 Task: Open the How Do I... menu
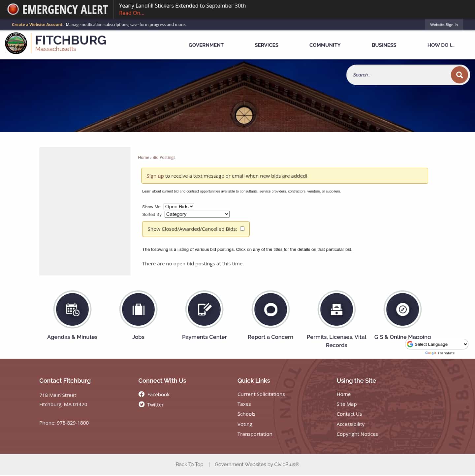441,45
